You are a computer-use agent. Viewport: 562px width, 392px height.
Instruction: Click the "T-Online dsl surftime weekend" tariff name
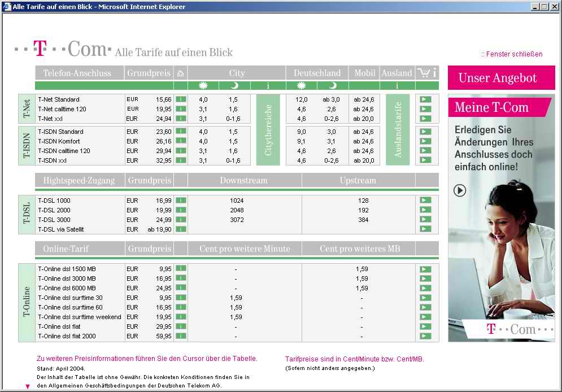point(80,317)
